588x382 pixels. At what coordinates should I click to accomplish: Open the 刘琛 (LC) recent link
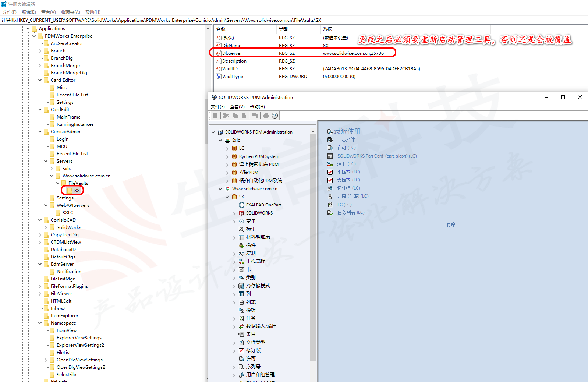click(353, 197)
